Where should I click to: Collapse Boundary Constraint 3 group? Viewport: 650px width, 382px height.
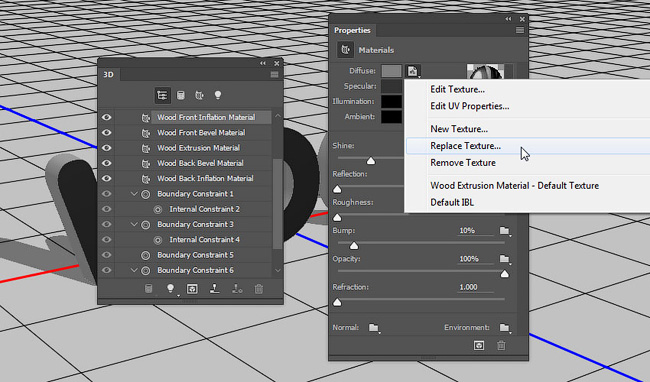[134, 224]
